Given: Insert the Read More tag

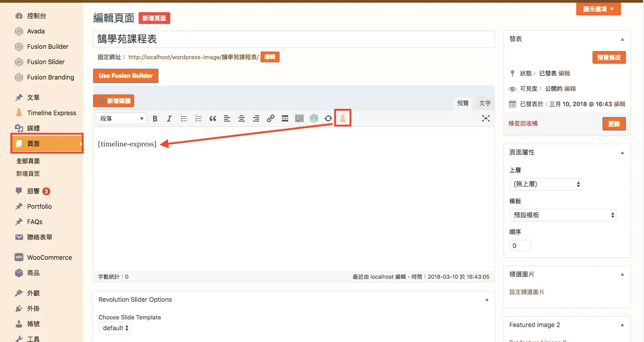Looking at the screenshot, I should [285, 119].
